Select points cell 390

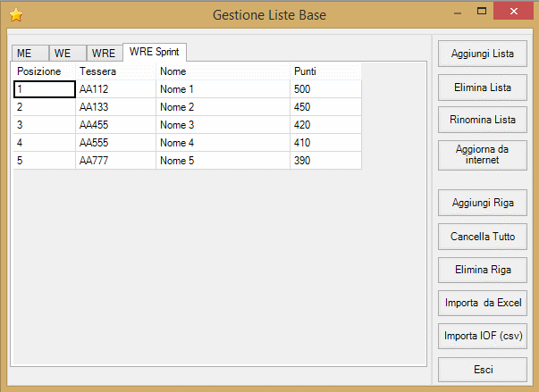coord(325,161)
